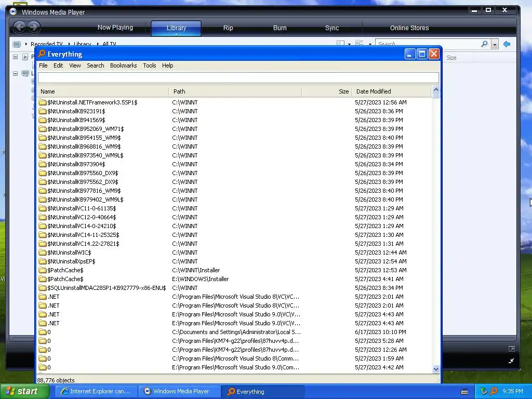532x399 pixels.
Task: Open the Bookmarks menu
Action: [124, 65]
